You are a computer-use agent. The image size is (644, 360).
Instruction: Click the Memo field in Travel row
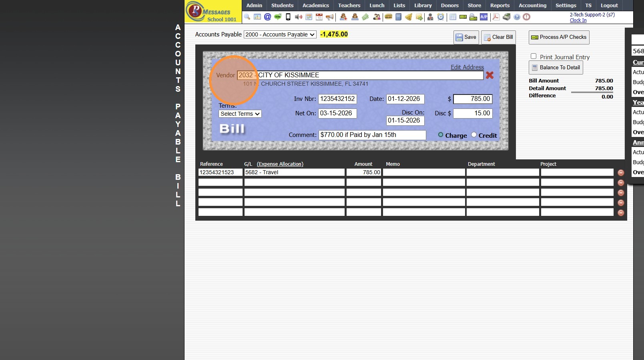424,172
